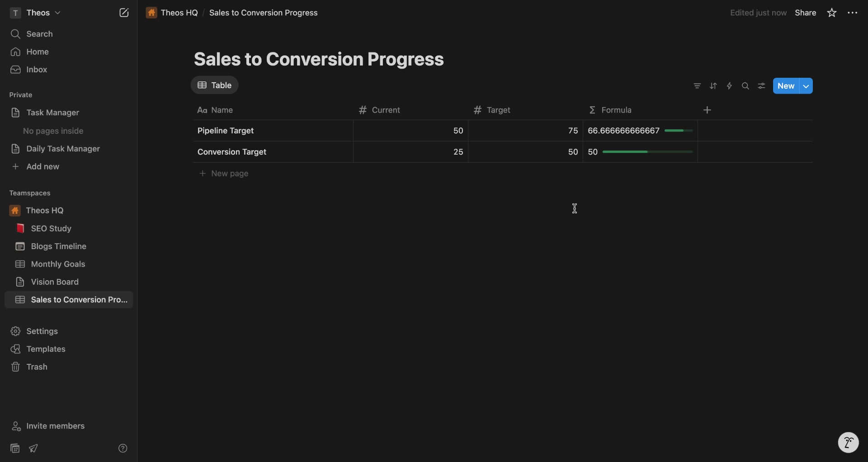This screenshot has height=462, width=868.
Task: Share the Sales to Conversion Progress page
Action: point(806,13)
